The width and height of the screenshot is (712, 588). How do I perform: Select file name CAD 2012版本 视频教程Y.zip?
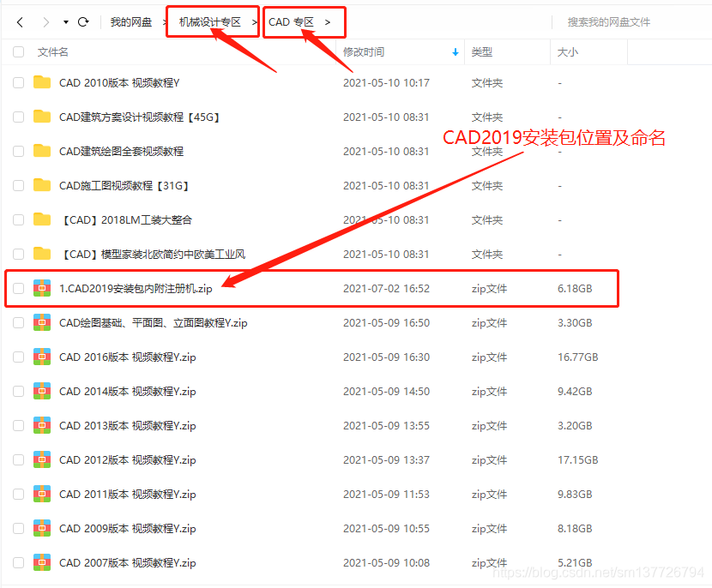[128, 460]
